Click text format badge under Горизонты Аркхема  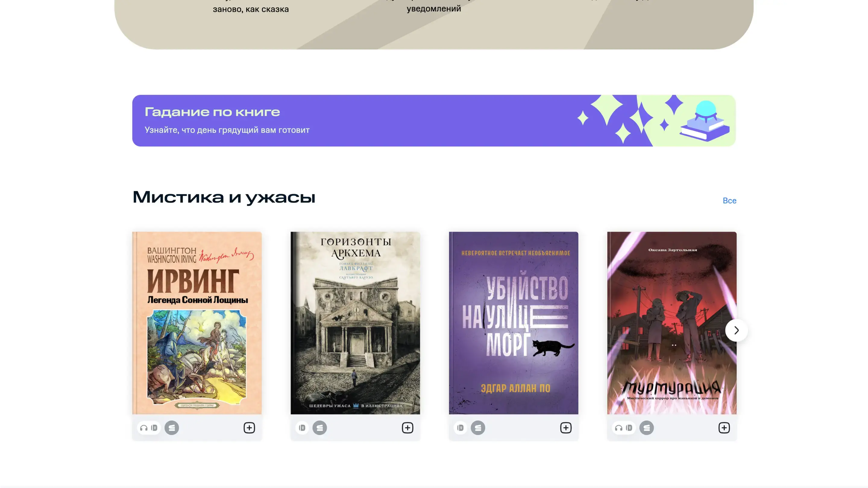coord(302,428)
